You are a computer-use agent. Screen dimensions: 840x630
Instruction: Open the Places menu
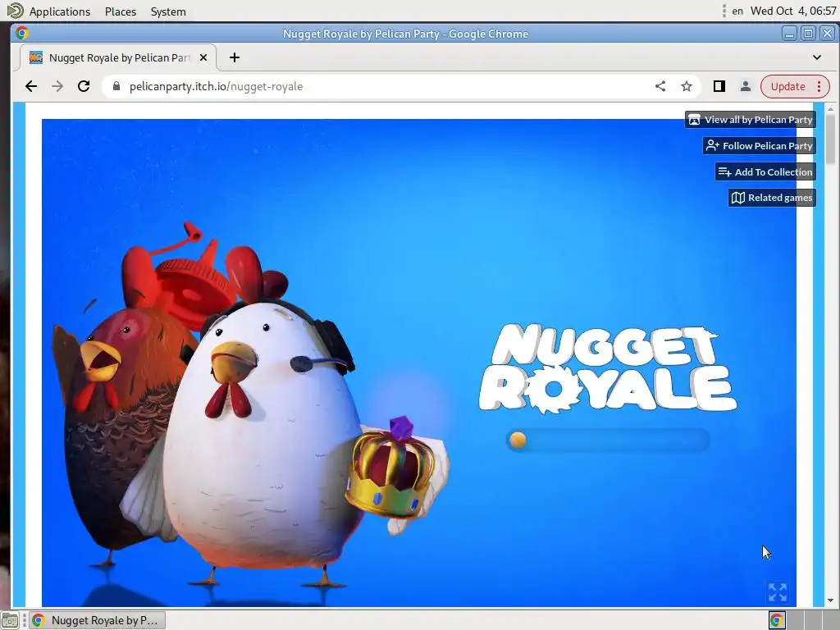click(121, 11)
